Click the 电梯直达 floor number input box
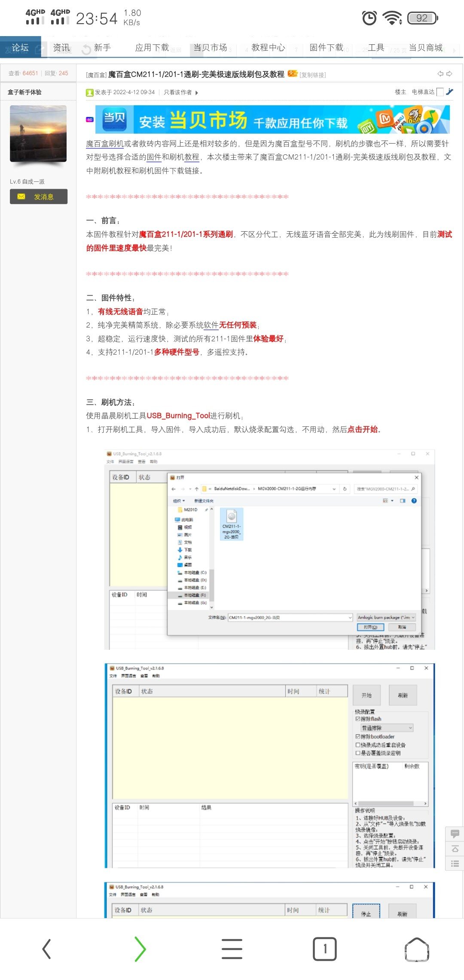This screenshot has height=980, width=464. (440, 92)
